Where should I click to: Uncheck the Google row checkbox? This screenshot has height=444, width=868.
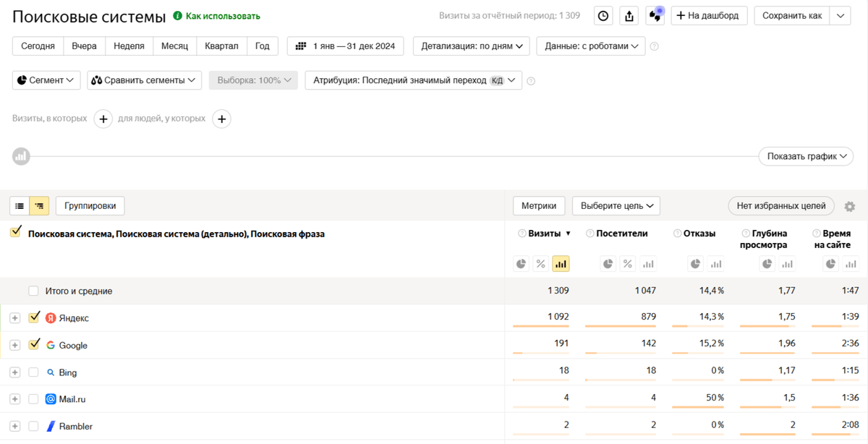tap(34, 345)
